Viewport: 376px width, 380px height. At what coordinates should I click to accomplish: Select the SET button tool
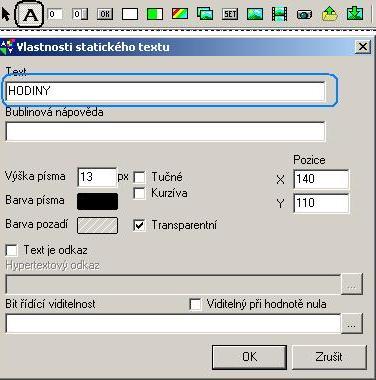[x=230, y=14]
